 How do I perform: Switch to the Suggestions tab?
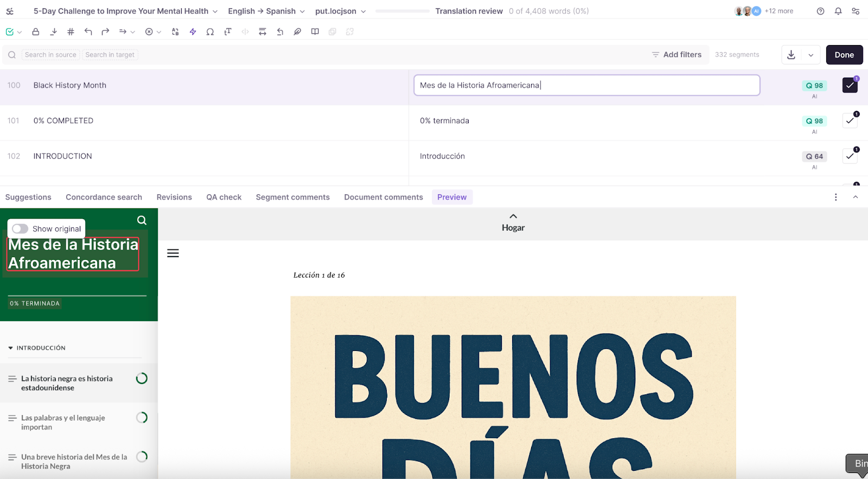point(28,197)
